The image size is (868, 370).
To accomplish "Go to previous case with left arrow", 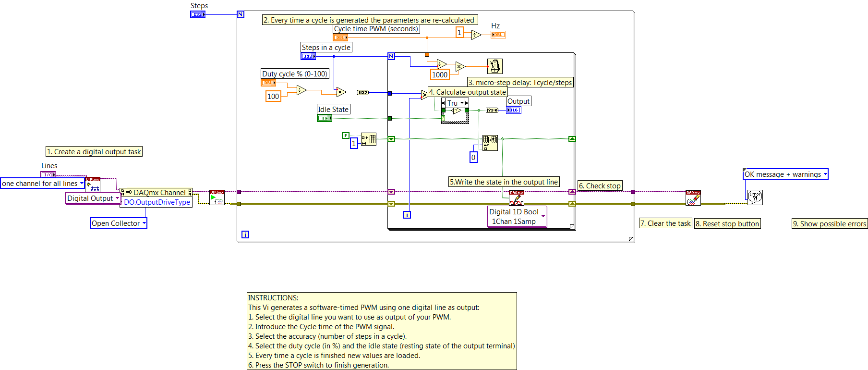I will click(x=444, y=103).
